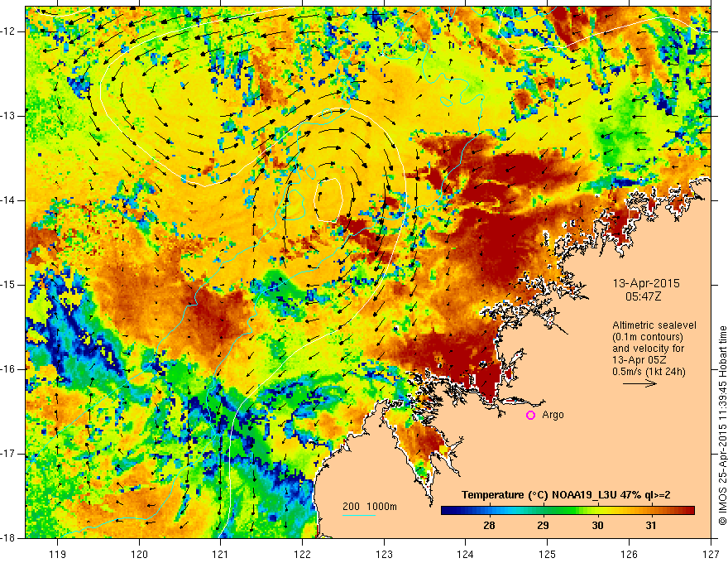Click longitude label 123 on bottom axis

(384, 554)
